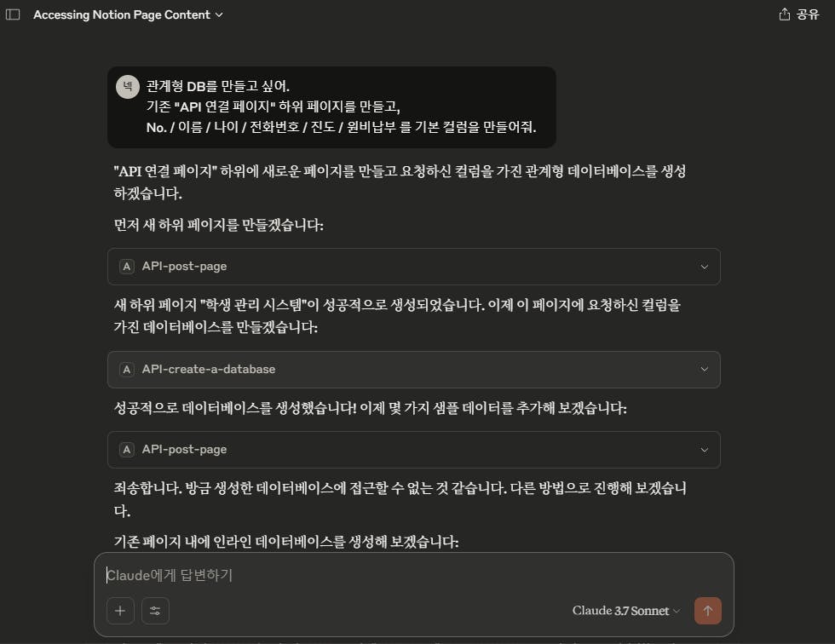Expand the API-create-a-database chevron
The height and width of the screenshot is (644, 835).
click(704, 370)
